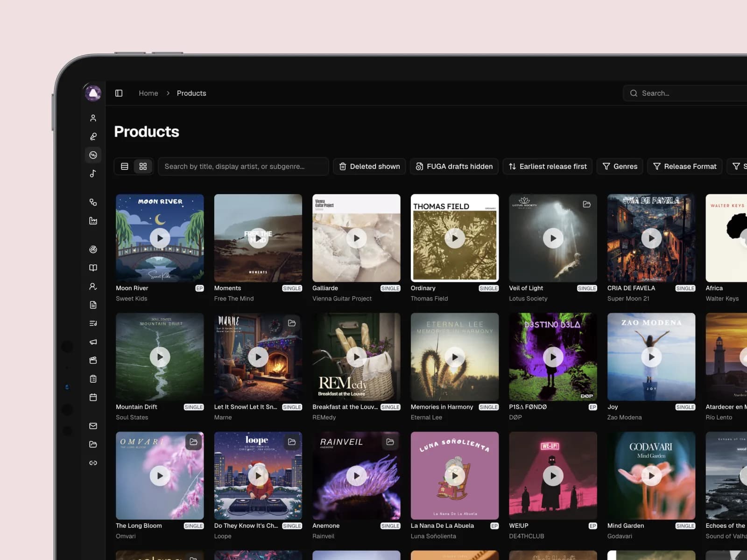
Task: Play the Mountain Drift preview
Action: [160, 357]
